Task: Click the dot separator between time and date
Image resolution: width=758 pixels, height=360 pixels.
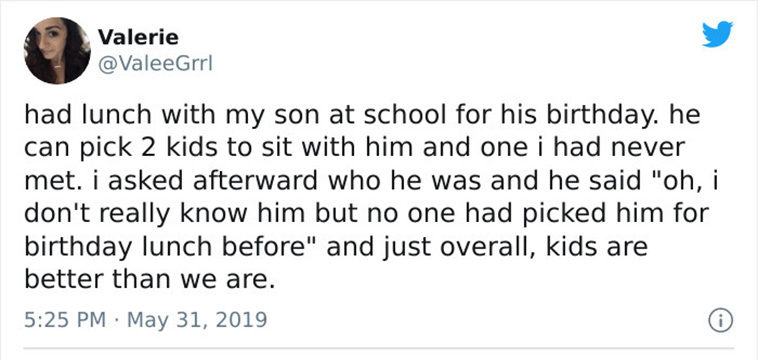Action: pyautogui.click(x=117, y=320)
